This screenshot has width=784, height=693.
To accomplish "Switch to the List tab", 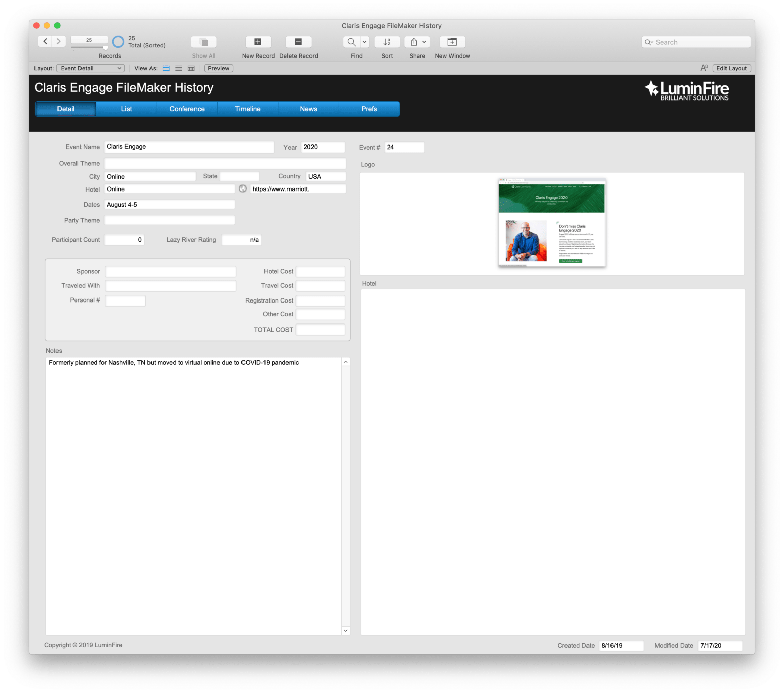I will (126, 109).
